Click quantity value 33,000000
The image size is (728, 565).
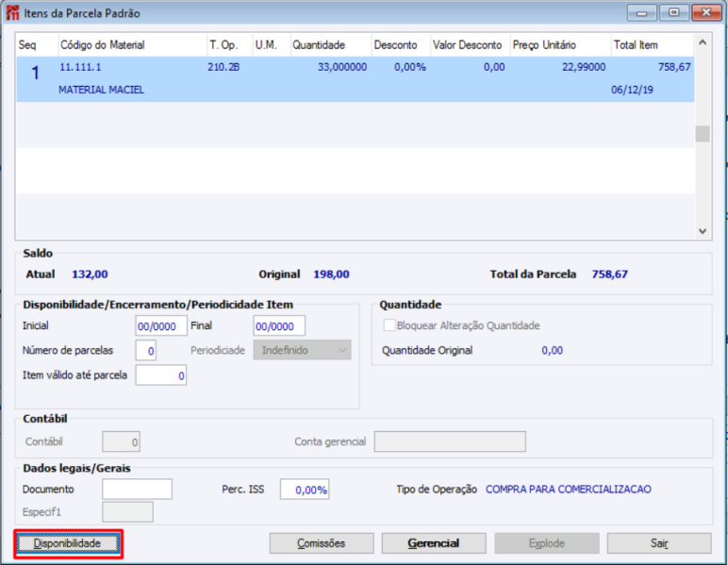(342, 67)
